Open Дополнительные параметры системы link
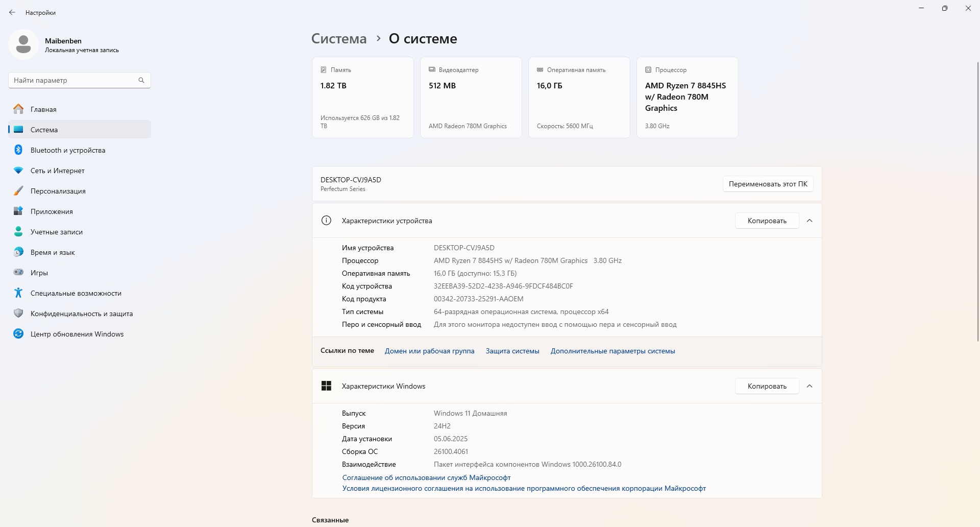 612,351
